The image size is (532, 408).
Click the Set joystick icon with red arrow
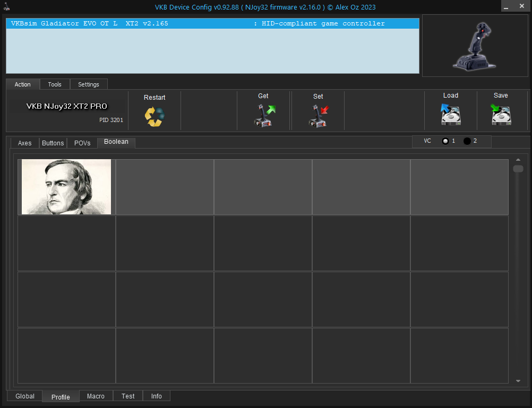(319, 115)
